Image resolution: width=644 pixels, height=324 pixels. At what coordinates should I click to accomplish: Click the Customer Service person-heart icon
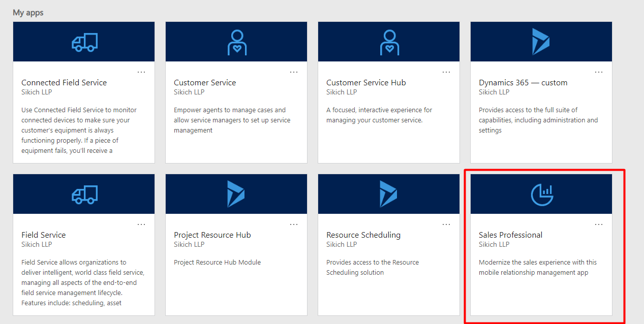236,42
